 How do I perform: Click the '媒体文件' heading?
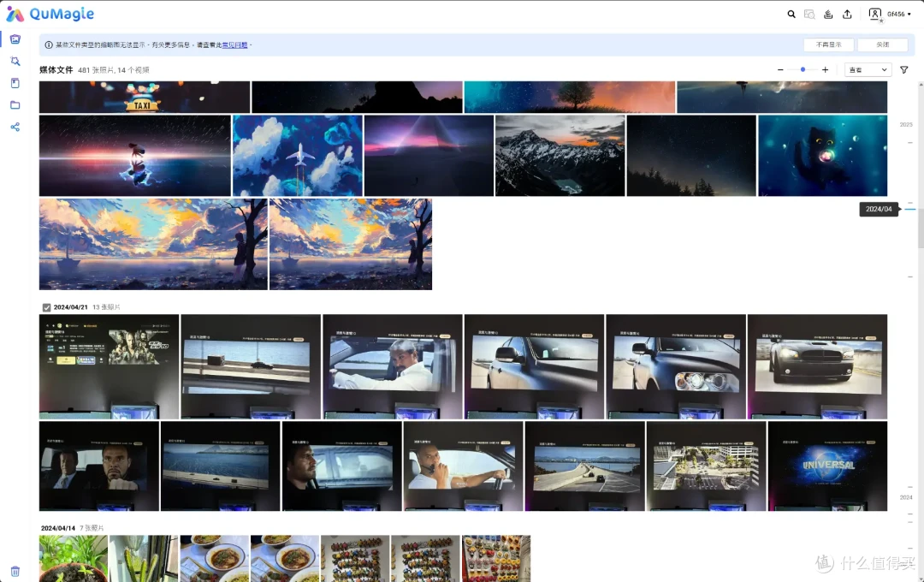point(56,69)
